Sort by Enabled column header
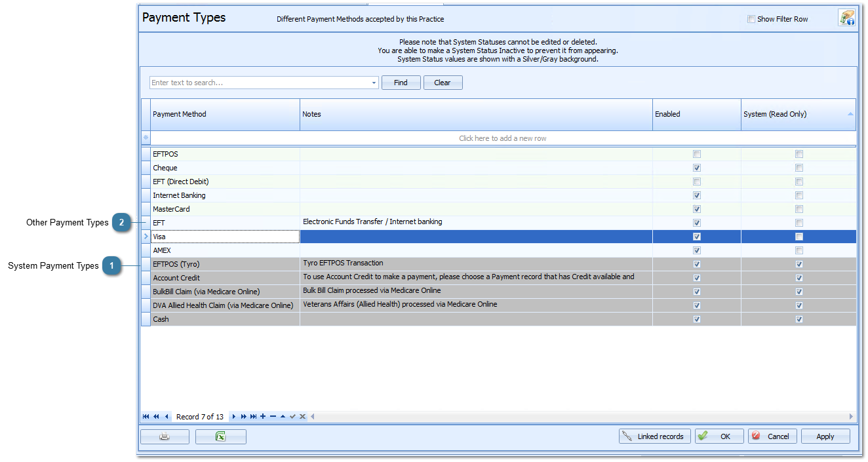Viewport: 868px width, 462px height. click(697, 115)
